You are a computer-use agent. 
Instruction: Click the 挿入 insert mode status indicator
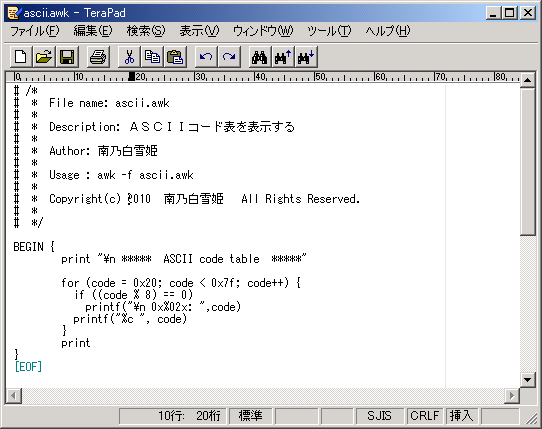(x=461, y=416)
